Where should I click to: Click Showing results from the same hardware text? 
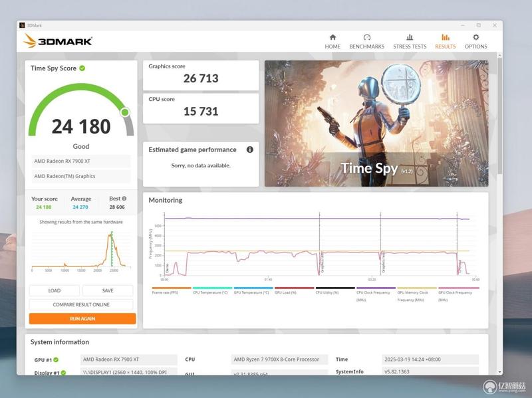[81, 222]
